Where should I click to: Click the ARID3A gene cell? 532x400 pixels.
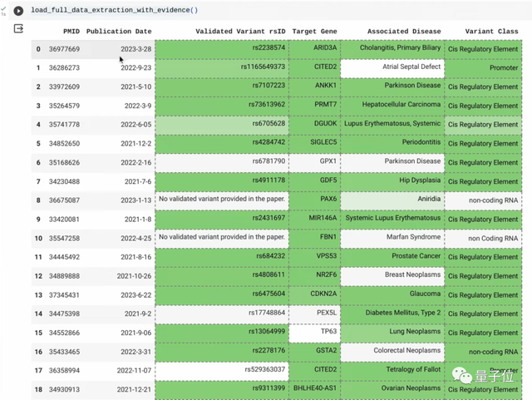(314, 49)
